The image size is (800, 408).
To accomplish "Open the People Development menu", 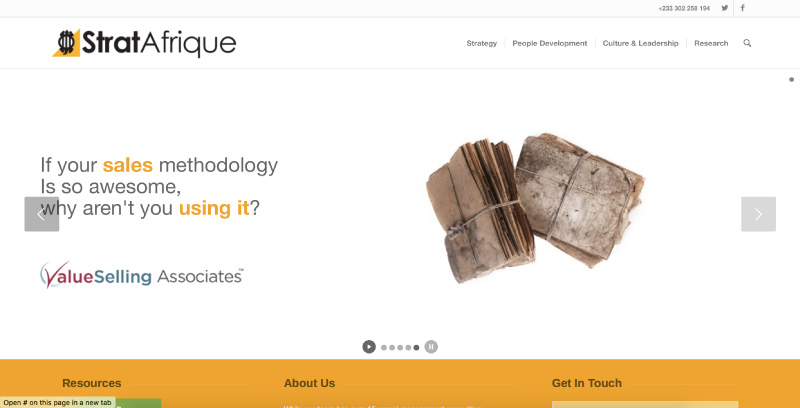I will (549, 43).
